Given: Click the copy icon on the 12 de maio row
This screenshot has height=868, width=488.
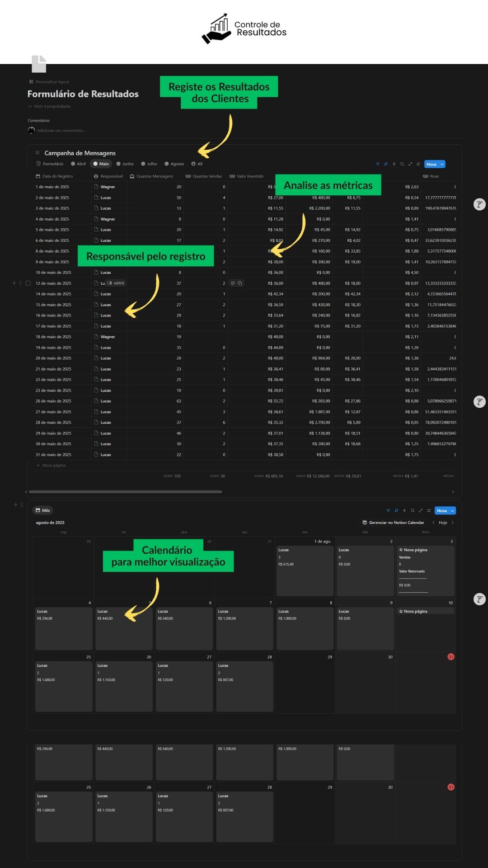Looking at the screenshot, I should pos(240,283).
